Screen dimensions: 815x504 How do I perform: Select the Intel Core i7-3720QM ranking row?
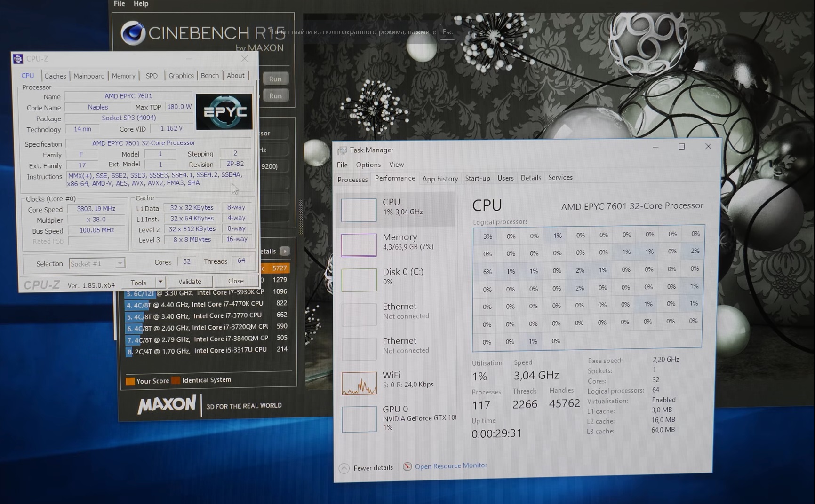tap(207, 327)
